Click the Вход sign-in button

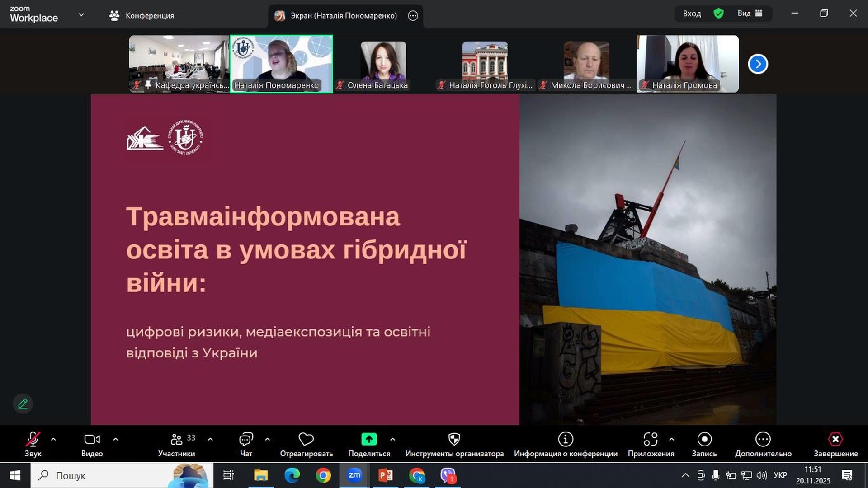point(692,14)
